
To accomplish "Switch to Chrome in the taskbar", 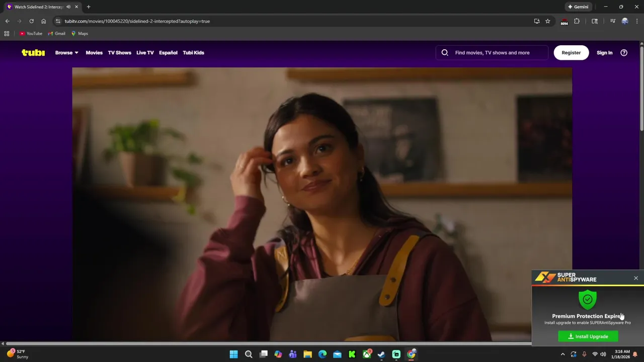I will coord(411,354).
